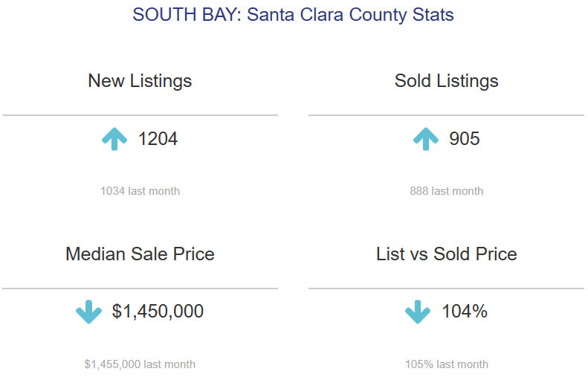
Task: Click the divider line under Sold Listings
Action: 446,115
